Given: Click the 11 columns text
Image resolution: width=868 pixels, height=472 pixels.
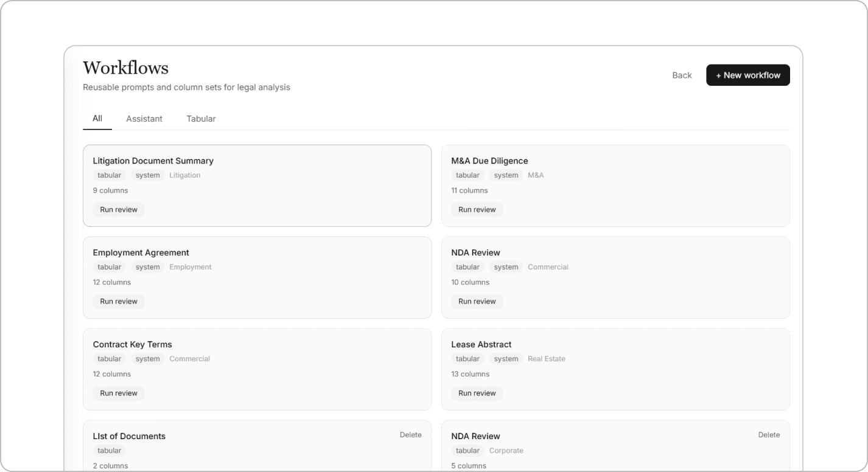Looking at the screenshot, I should coord(469,190).
